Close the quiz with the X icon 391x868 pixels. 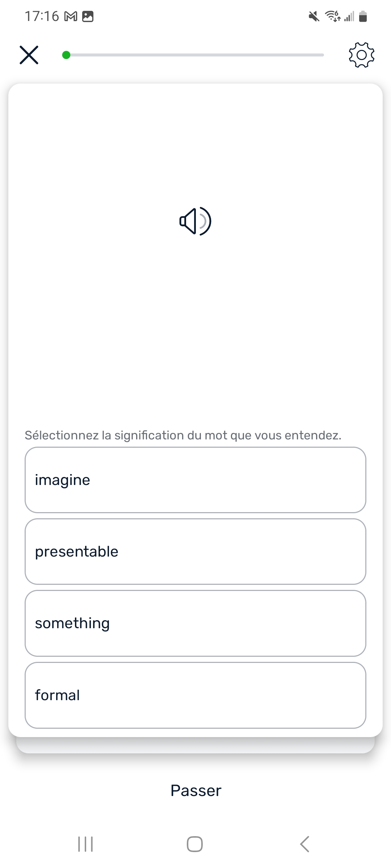29,55
